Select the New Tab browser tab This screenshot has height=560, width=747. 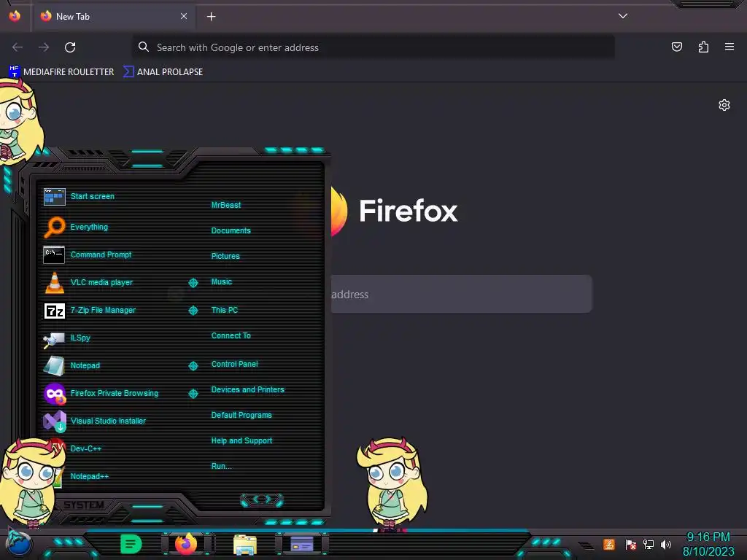pos(113,17)
